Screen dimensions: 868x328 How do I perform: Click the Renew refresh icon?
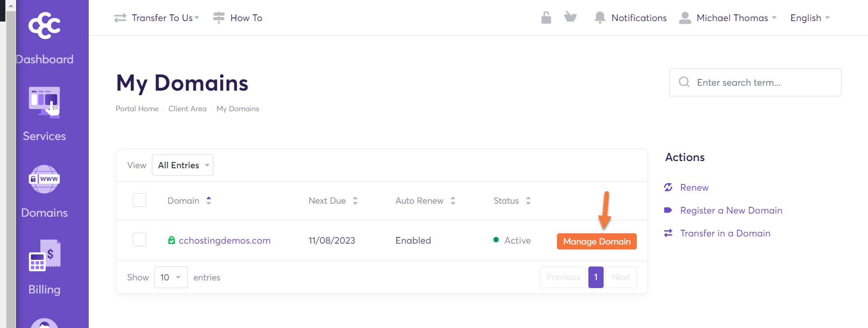coord(668,188)
